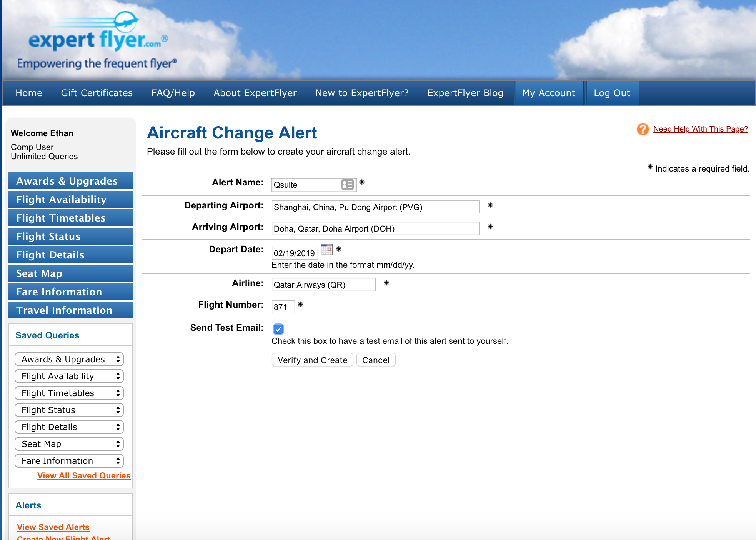The width and height of the screenshot is (756, 540).
Task: Click the Cancel button
Action: (376, 360)
